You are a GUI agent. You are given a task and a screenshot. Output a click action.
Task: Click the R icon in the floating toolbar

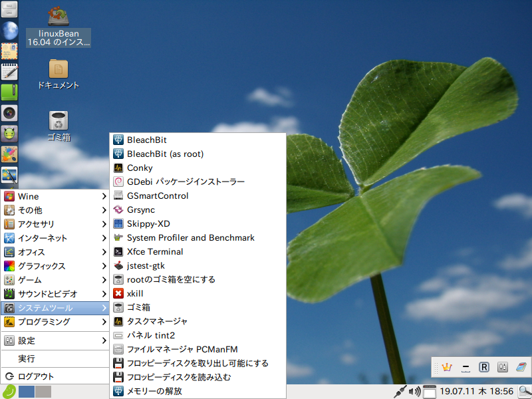(x=484, y=367)
